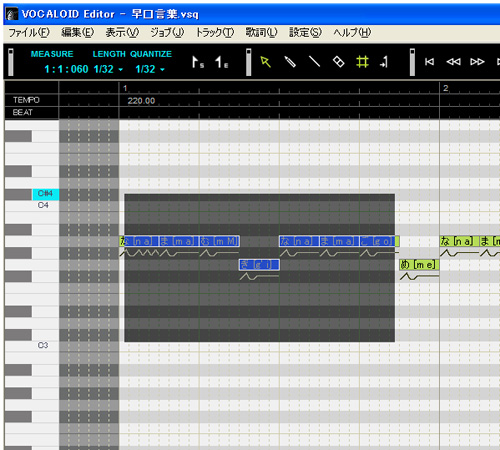Click measure 2 marker in the ruler
Screen dimensions: 500x450
[445, 88]
